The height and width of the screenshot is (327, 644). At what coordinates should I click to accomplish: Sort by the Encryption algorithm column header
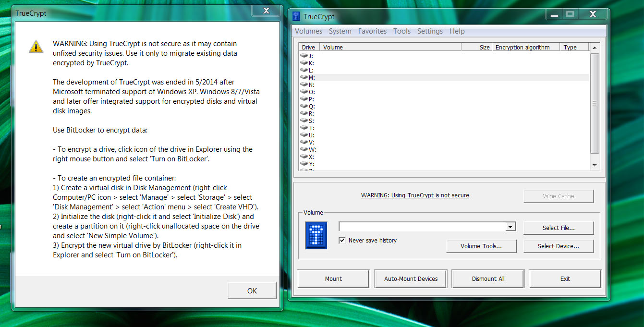click(526, 47)
